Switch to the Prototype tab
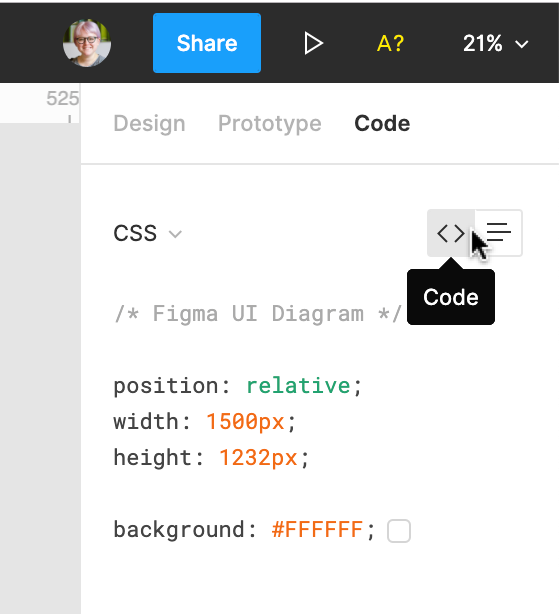This screenshot has width=559, height=614. (x=270, y=124)
